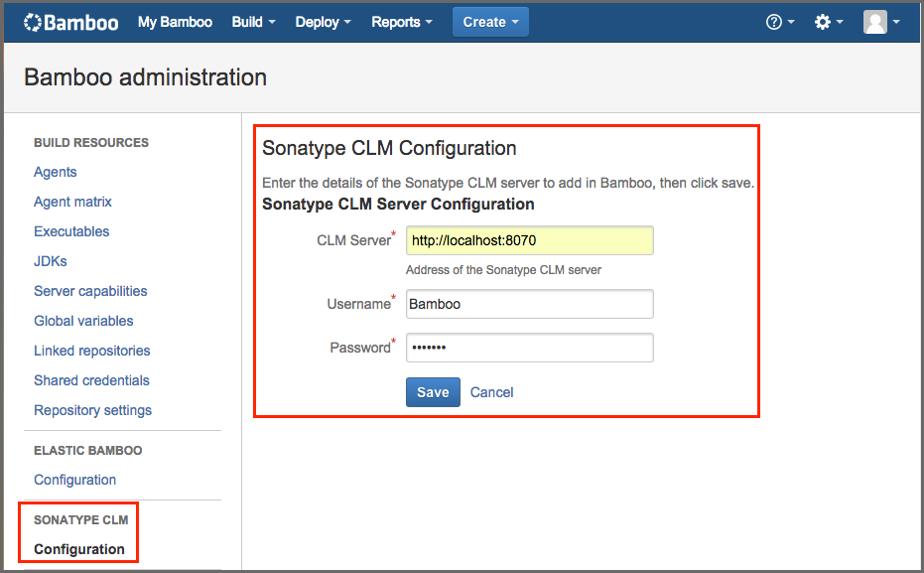
Task: Click the 'CLM Server' field label
Action: [354, 240]
